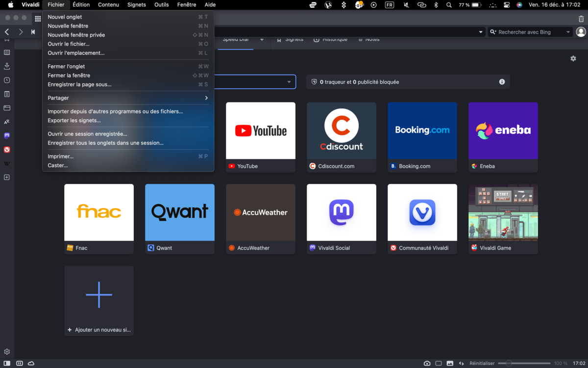The width and height of the screenshot is (588, 368).
Task: Toggle images loading in status bar
Action: 450,364
